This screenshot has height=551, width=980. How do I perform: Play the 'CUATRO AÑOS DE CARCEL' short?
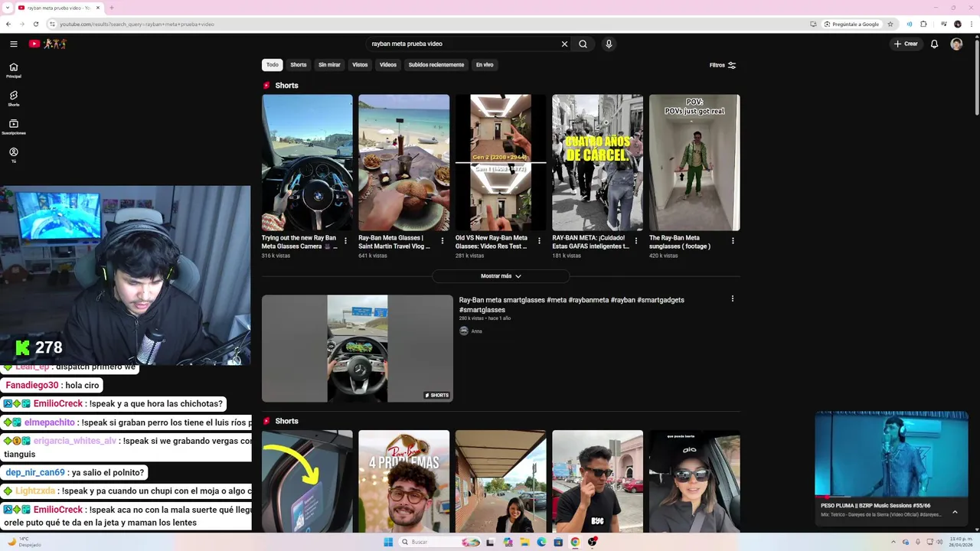[x=597, y=162]
